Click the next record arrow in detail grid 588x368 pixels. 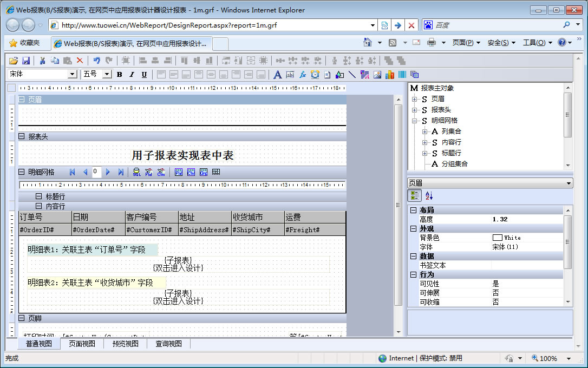pyautogui.click(x=108, y=172)
